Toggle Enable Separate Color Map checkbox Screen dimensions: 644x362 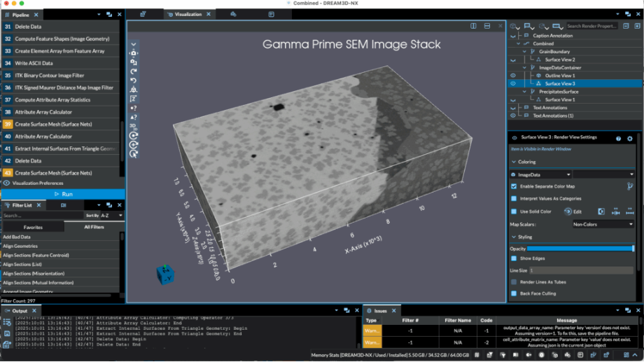[x=514, y=186]
